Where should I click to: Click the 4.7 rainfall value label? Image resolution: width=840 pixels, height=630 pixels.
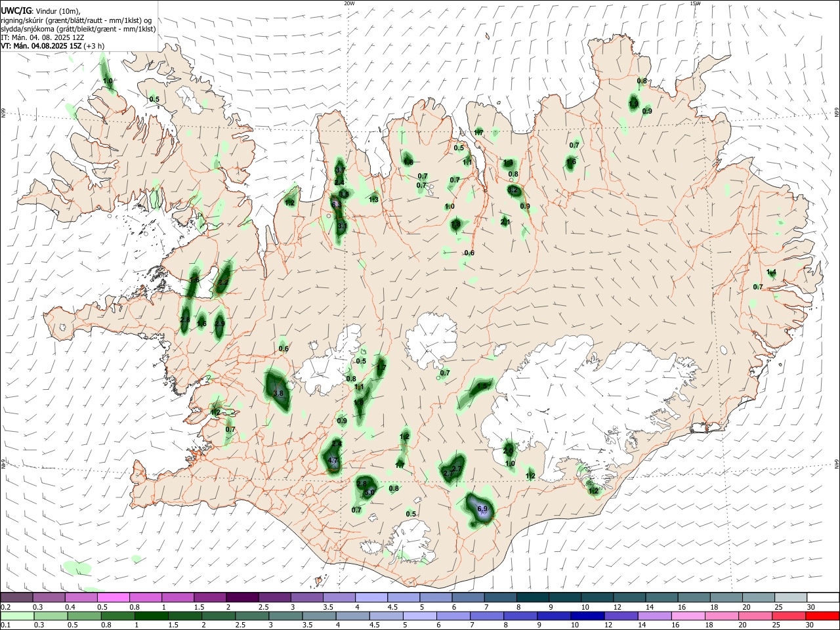coord(333,461)
